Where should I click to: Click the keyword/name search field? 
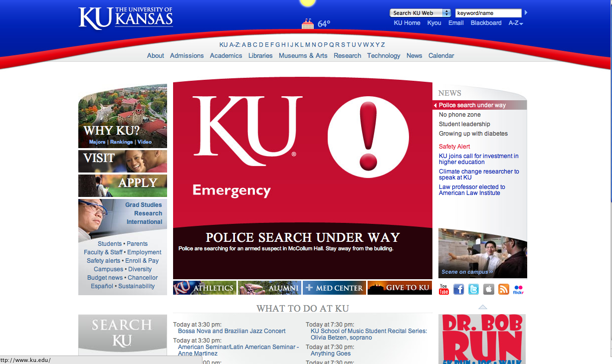488,13
